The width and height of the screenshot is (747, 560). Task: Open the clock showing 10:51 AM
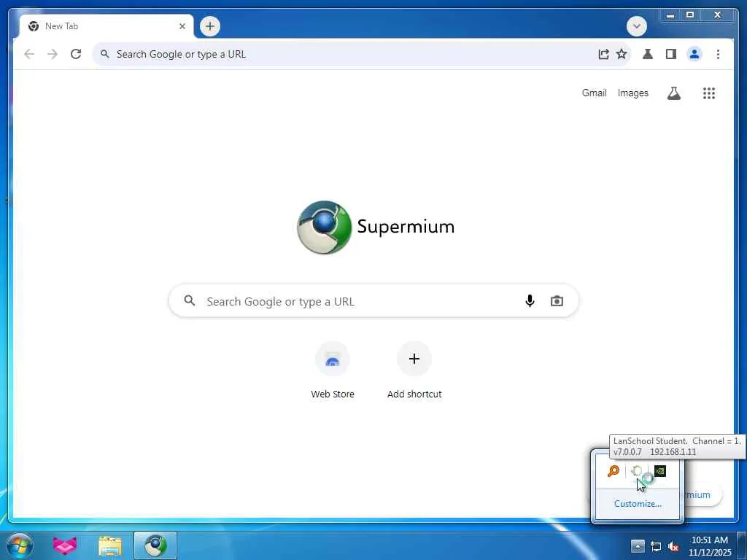tap(709, 546)
